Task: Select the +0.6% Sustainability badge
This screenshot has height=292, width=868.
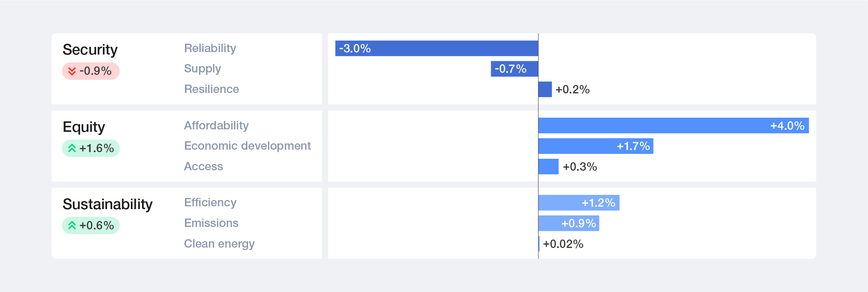Action: click(x=91, y=226)
